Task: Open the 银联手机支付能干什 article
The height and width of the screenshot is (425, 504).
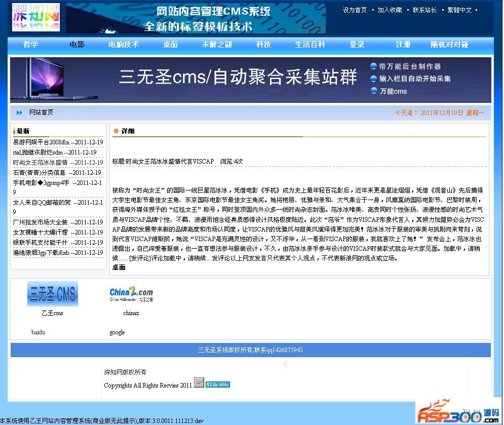Action: click(x=40, y=243)
